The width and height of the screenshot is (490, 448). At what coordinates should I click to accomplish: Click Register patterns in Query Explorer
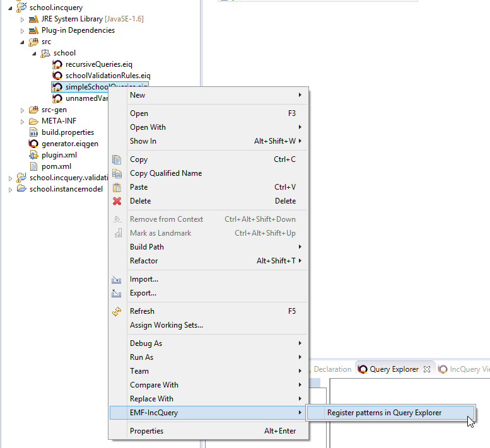(390, 413)
